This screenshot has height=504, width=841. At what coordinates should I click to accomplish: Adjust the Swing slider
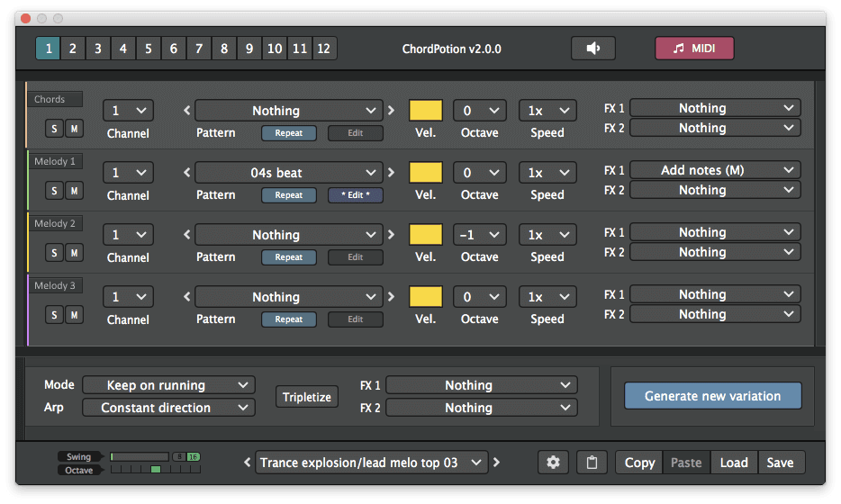coord(140,457)
